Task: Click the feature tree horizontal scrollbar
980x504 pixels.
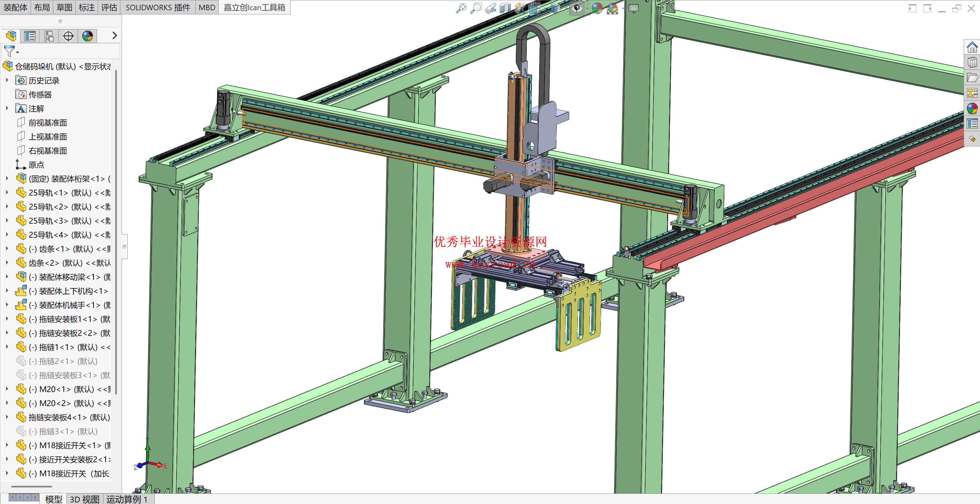Action: pyautogui.click(x=31, y=486)
